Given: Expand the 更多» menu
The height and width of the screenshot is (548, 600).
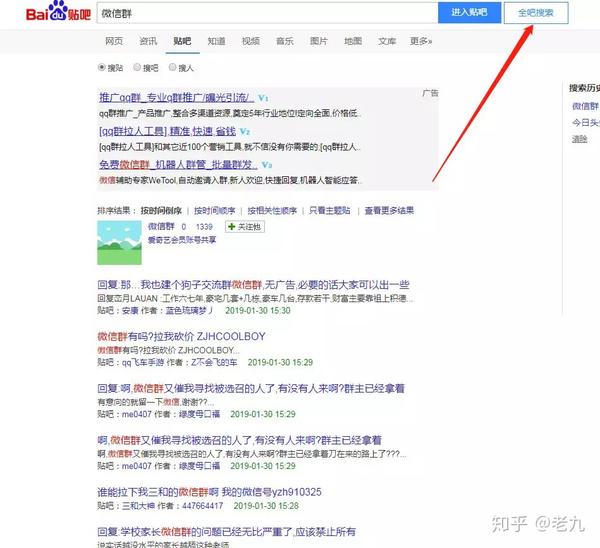Looking at the screenshot, I should [x=421, y=41].
